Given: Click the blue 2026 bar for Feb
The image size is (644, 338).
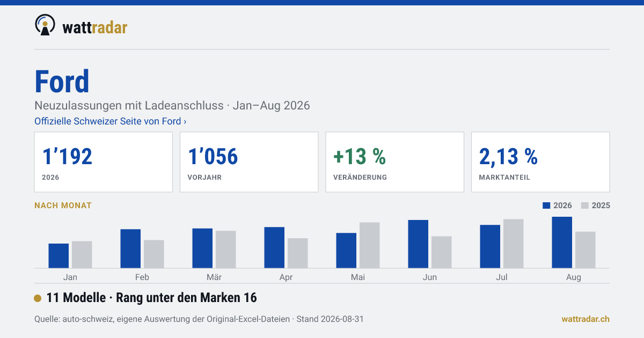Looking at the screenshot, I should pyautogui.click(x=130, y=249).
